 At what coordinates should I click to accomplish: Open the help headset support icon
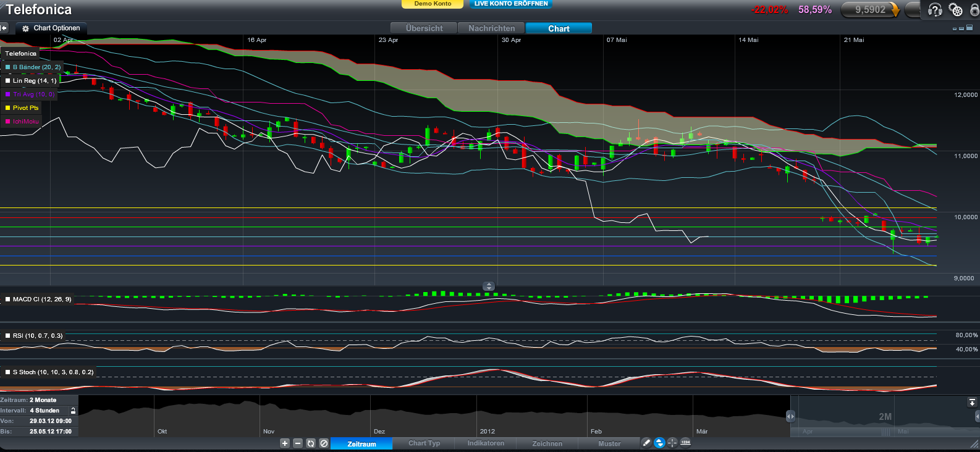[x=935, y=10]
